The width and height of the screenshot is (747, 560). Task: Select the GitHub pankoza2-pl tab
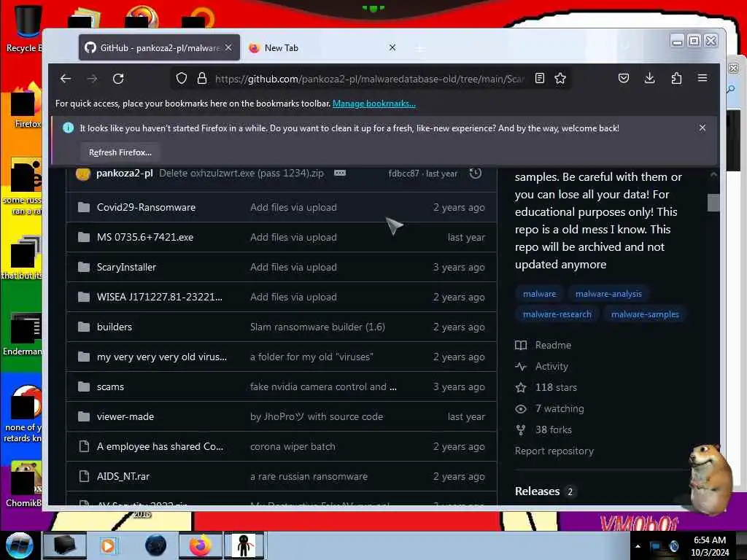pos(159,47)
